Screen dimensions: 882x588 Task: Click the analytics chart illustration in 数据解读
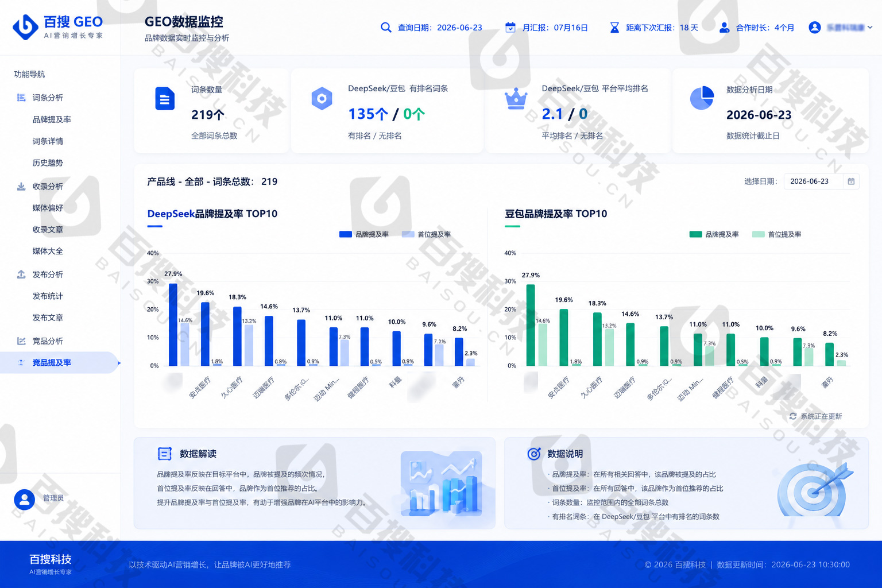pos(442,483)
